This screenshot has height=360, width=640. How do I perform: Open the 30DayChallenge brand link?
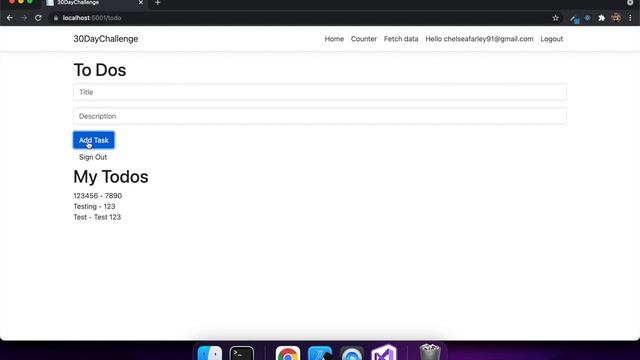click(x=106, y=39)
